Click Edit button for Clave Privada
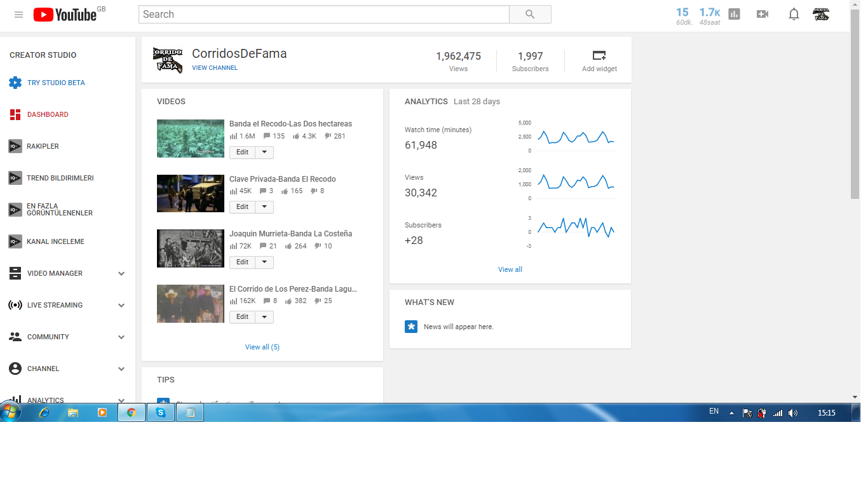This screenshot has height=488, width=868. (242, 207)
